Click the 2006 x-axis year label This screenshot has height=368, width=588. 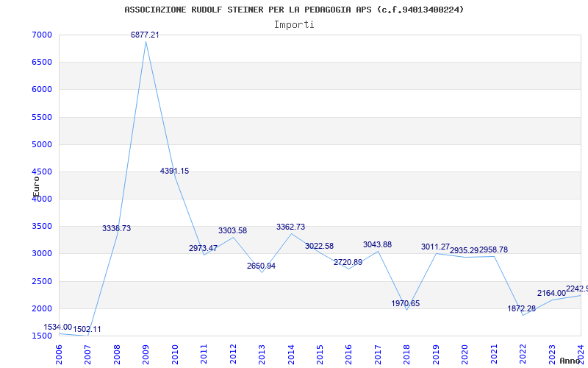[x=59, y=354]
